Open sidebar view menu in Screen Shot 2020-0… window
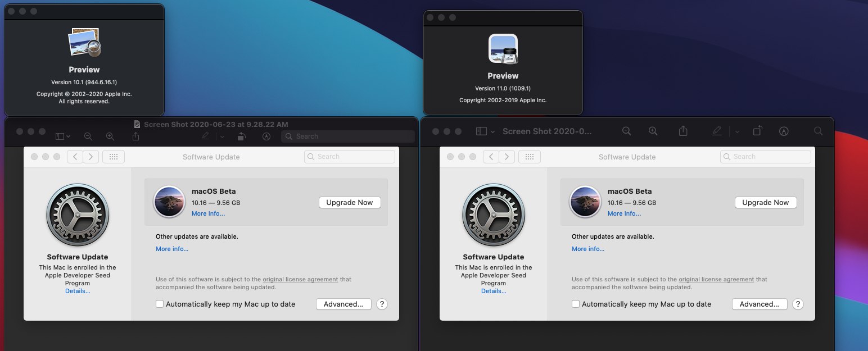868x351 pixels. point(485,131)
